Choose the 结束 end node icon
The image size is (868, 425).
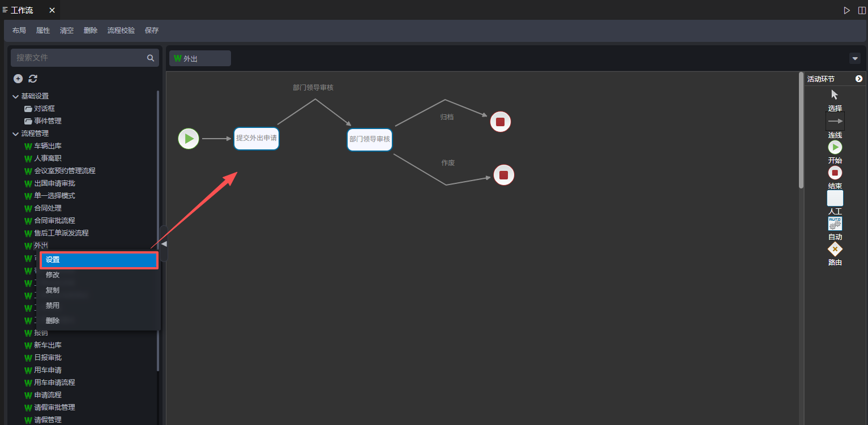click(x=835, y=173)
